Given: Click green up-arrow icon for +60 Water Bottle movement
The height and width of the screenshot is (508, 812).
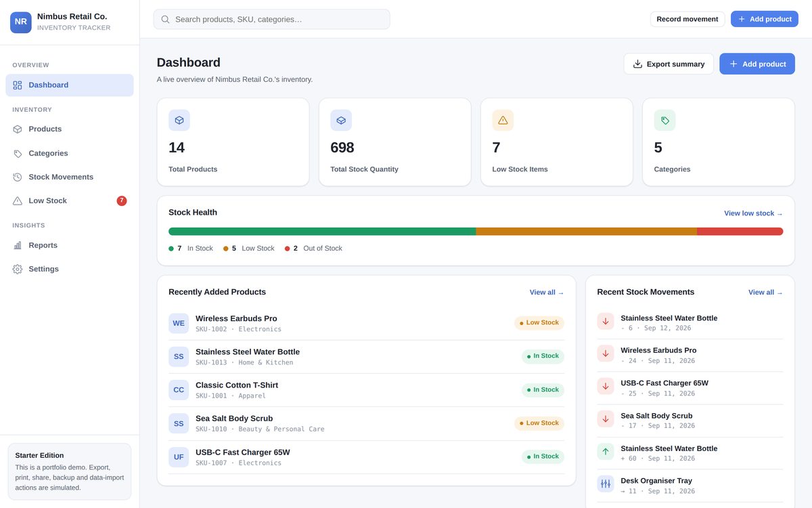Looking at the screenshot, I should coord(606,451).
